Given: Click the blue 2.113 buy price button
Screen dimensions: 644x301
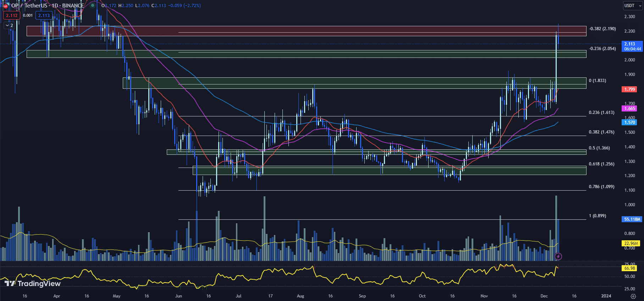Looking at the screenshot, I should (x=44, y=16).
